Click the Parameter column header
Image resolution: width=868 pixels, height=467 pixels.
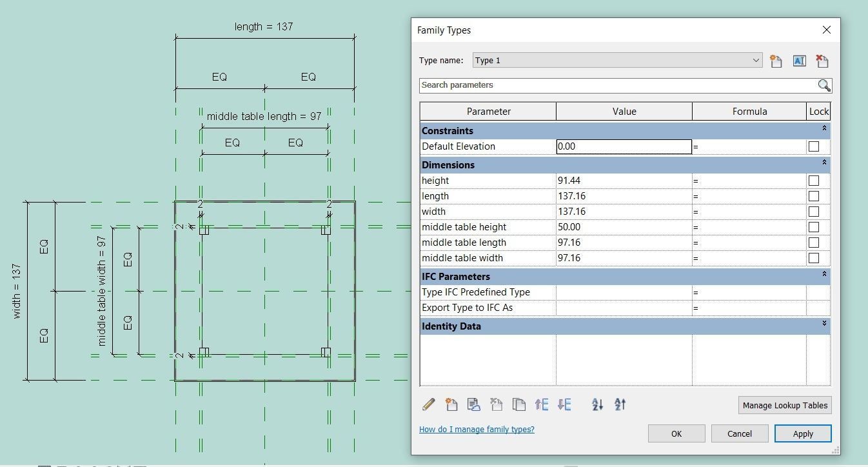488,112
